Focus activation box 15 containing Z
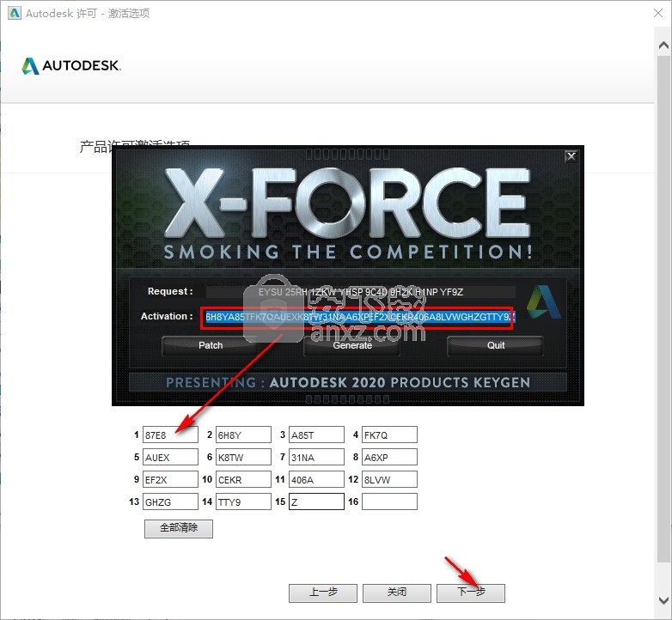672x620 pixels. click(316, 501)
